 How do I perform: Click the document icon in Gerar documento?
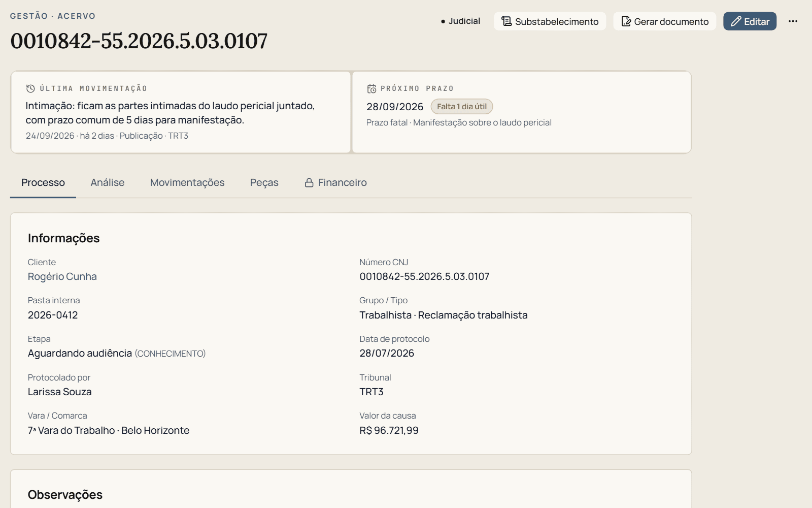click(x=626, y=21)
